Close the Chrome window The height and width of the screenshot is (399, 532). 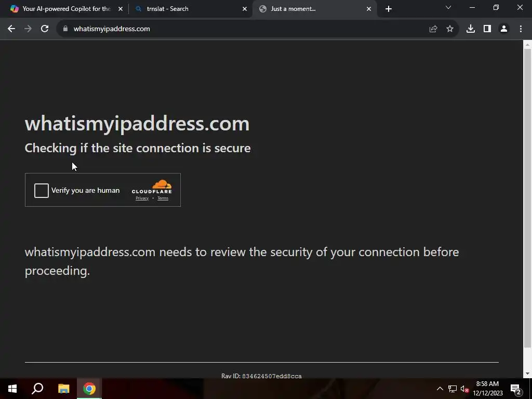point(520,7)
